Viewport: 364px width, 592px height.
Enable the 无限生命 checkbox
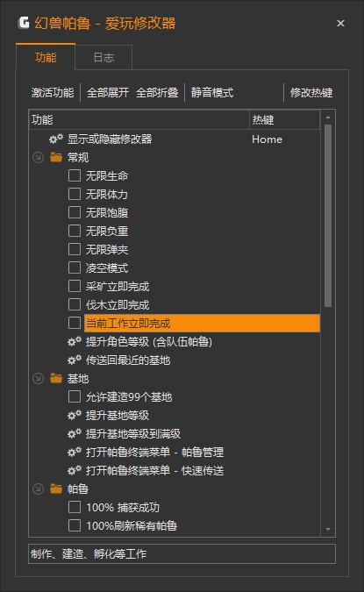click(x=75, y=175)
